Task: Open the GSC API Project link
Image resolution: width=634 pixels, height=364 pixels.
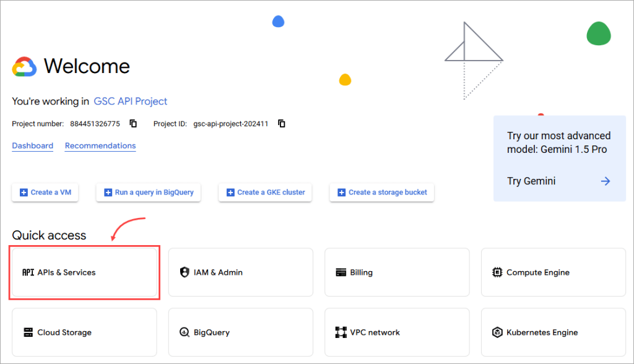Action: click(x=130, y=101)
